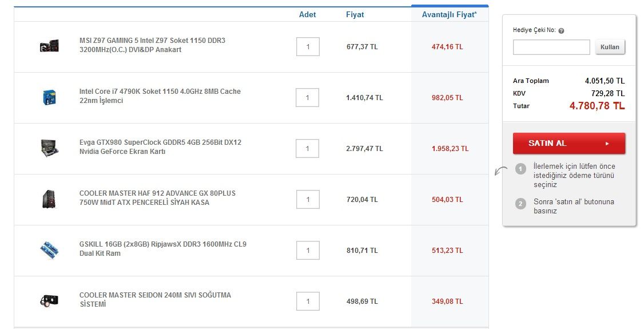The width and height of the screenshot is (644, 329).
Task: Click the Avantajlı Fiyat column header
Action: click(x=449, y=15)
